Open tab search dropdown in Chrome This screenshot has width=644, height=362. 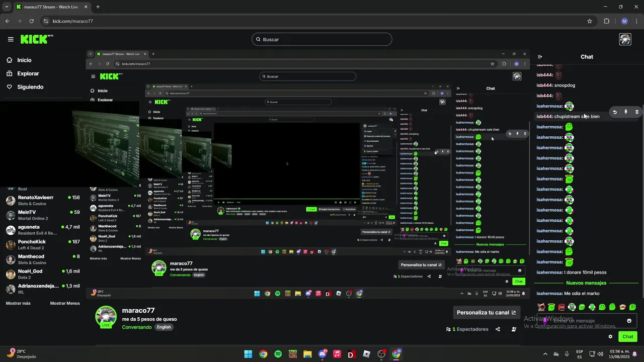[7, 7]
